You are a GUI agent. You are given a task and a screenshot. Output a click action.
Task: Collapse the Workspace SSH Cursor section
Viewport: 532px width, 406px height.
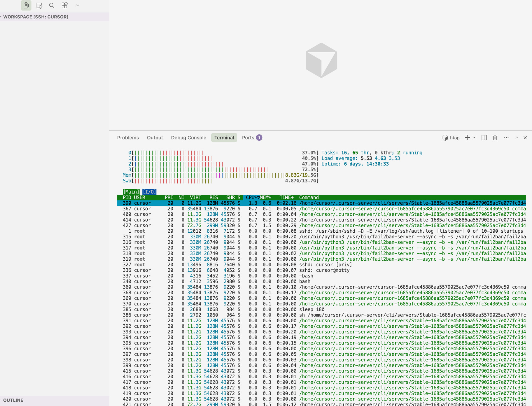coord(35,17)
